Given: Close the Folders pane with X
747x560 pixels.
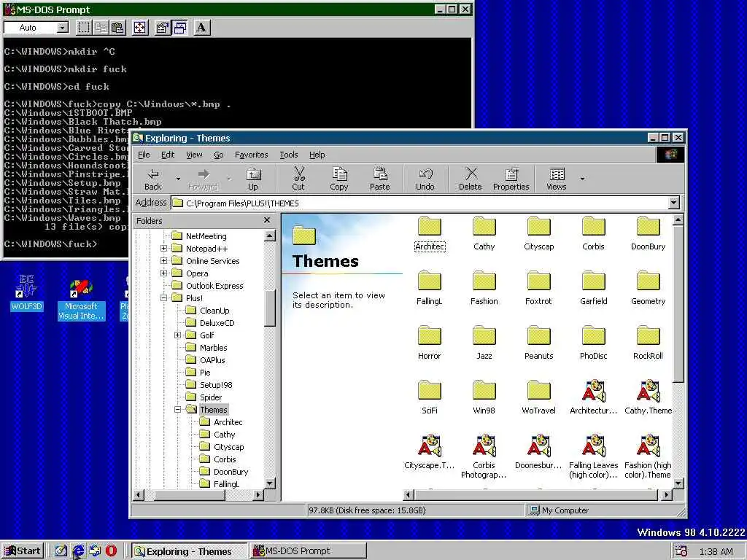Looking at the screenshot, I should (267, 220).
